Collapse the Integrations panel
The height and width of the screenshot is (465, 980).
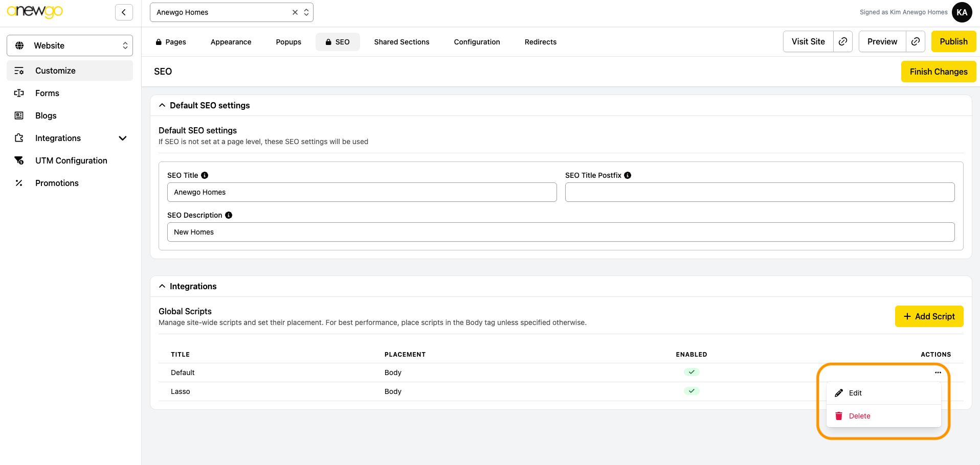162,286
